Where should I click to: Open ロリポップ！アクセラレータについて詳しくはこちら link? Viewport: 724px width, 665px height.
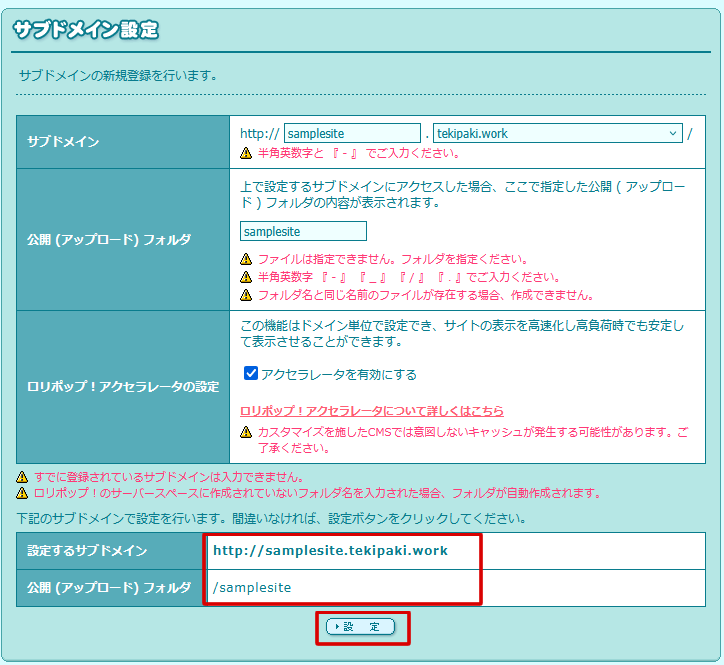point(372,411)
